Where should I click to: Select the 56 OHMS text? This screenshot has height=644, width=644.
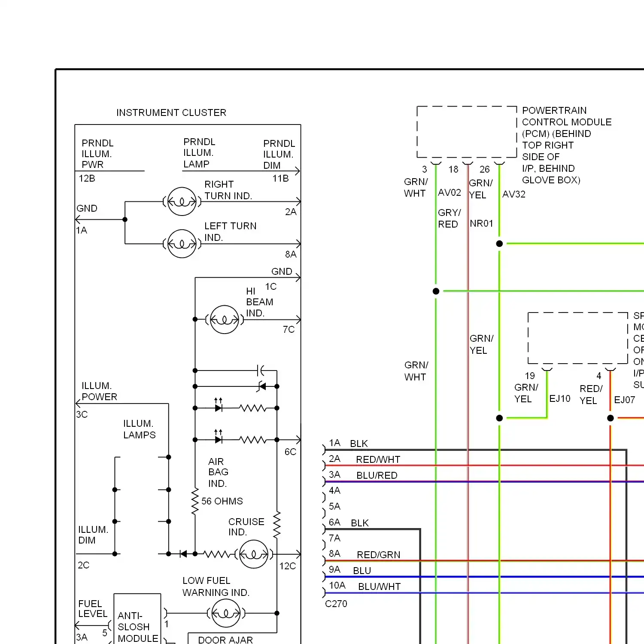pyautogui.click(x=222, y=501)
